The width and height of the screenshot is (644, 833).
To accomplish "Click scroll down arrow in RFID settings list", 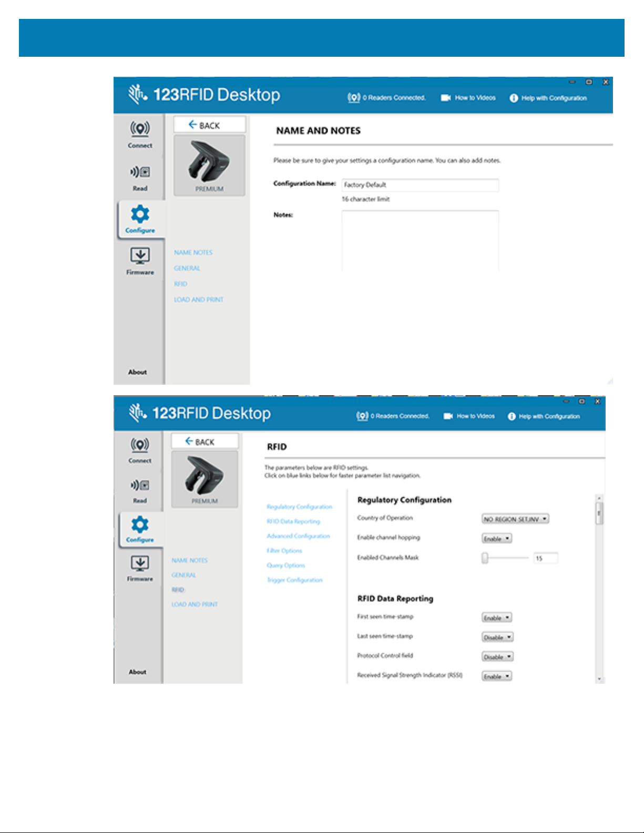I will click(599, 679).
